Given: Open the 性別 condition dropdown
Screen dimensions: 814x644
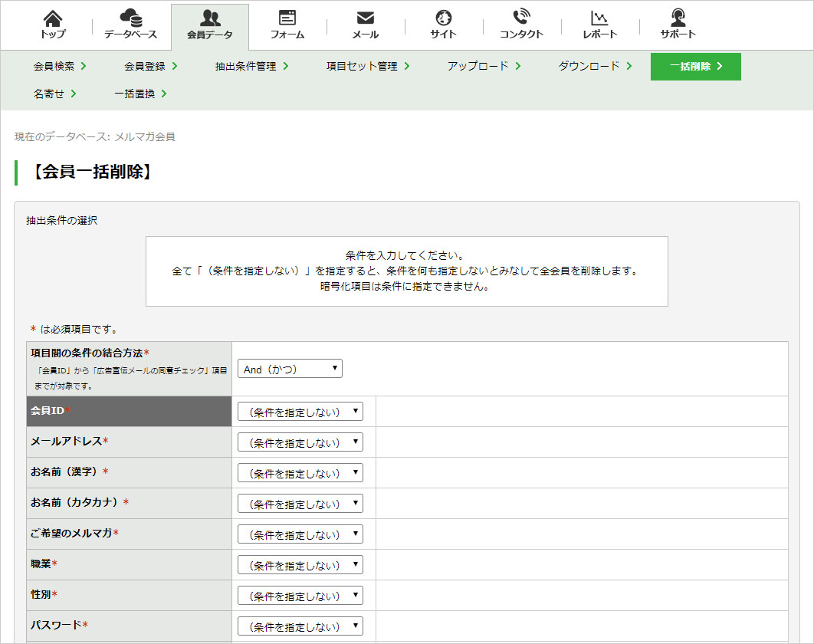Looking at the screenshot, I should coord(300,596).
